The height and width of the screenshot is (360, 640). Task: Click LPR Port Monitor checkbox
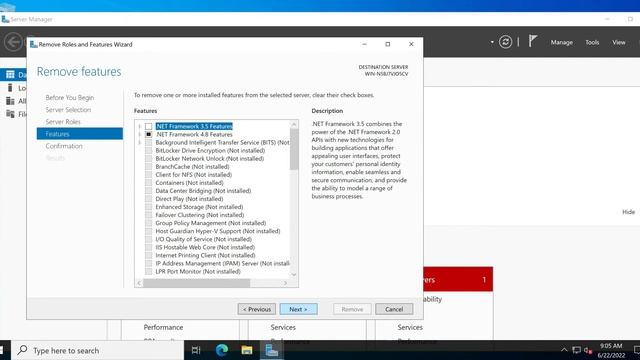[149, 271]
